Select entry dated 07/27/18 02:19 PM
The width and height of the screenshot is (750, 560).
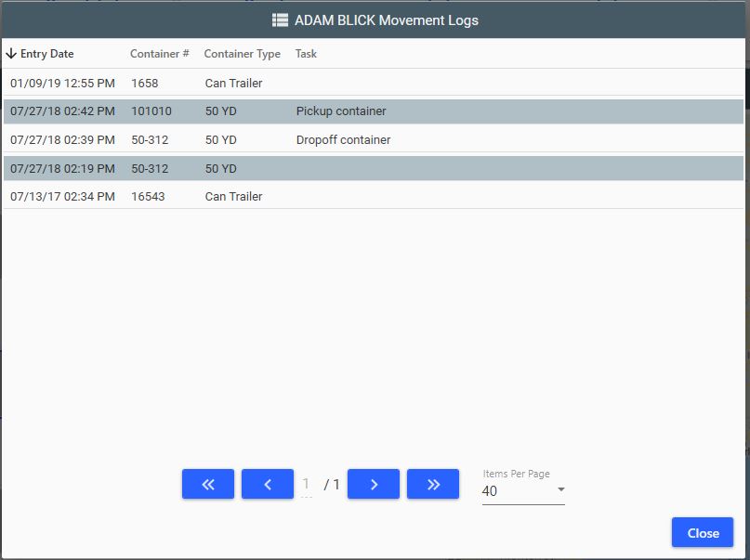(x=373, y=169)
